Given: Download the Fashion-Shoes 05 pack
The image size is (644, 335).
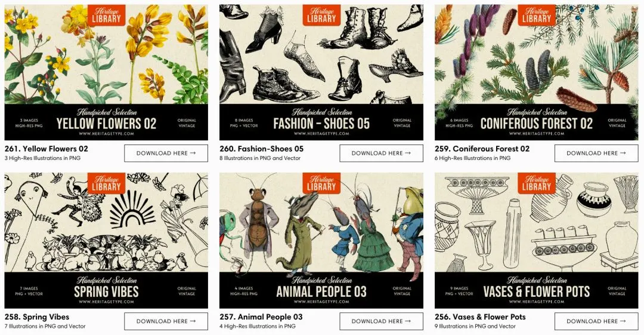Looking at the screenshot, I should pyautogui.click(x=381, y=153).
